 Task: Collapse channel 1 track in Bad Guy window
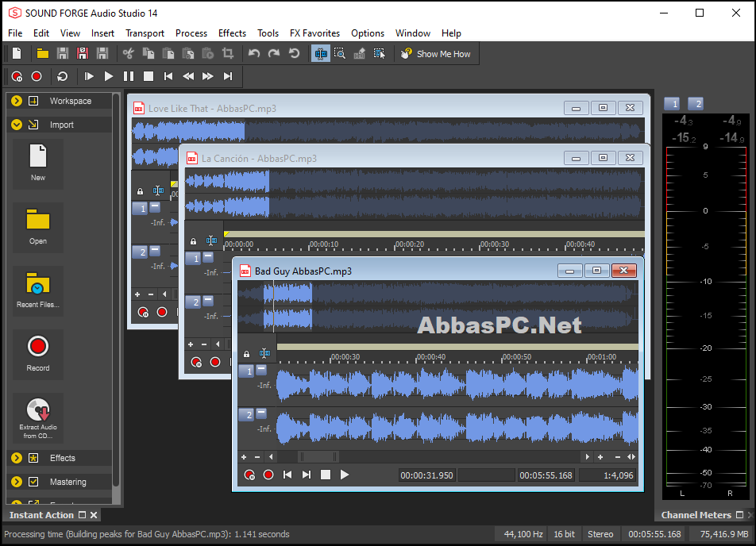pos(261,370)
